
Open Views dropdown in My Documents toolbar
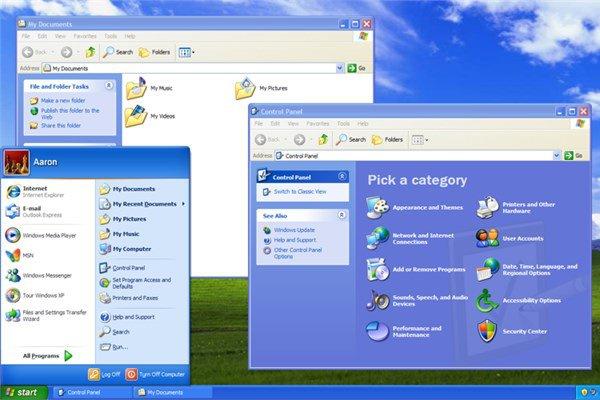click(x=187, y=52)
